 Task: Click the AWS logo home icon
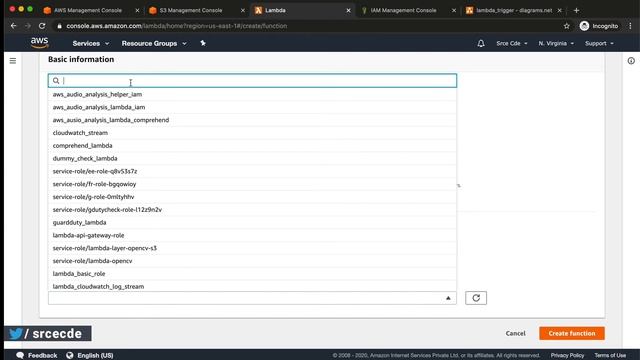(40, 42)
